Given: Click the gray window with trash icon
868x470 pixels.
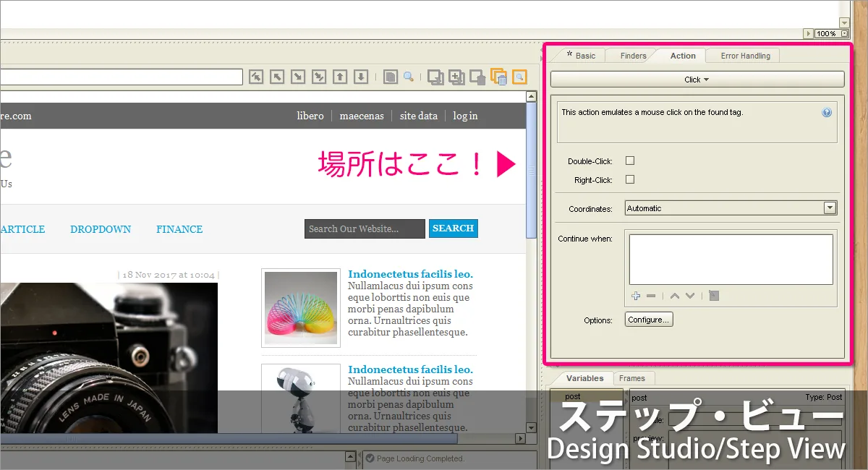Looking at the screenshot, I should (x=477, y=77).
